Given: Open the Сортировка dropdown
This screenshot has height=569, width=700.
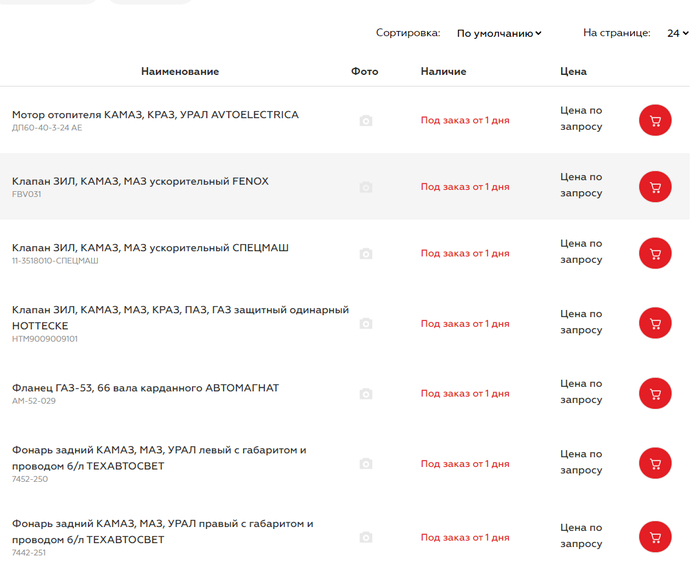Looking at the screenshot, I should coord(498,33).
